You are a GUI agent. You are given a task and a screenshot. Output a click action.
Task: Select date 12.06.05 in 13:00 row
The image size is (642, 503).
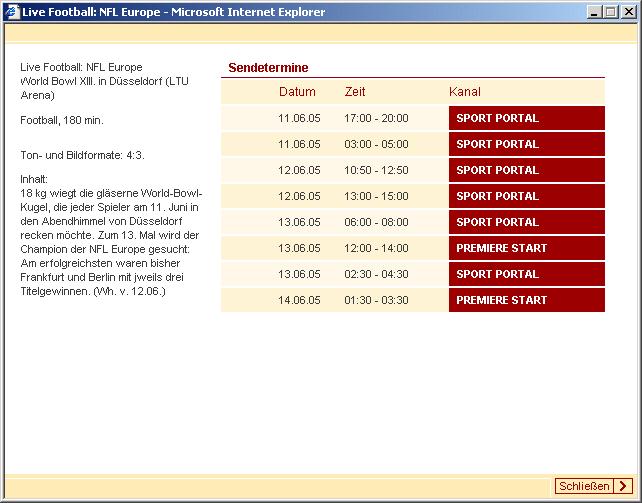point(299,196)
